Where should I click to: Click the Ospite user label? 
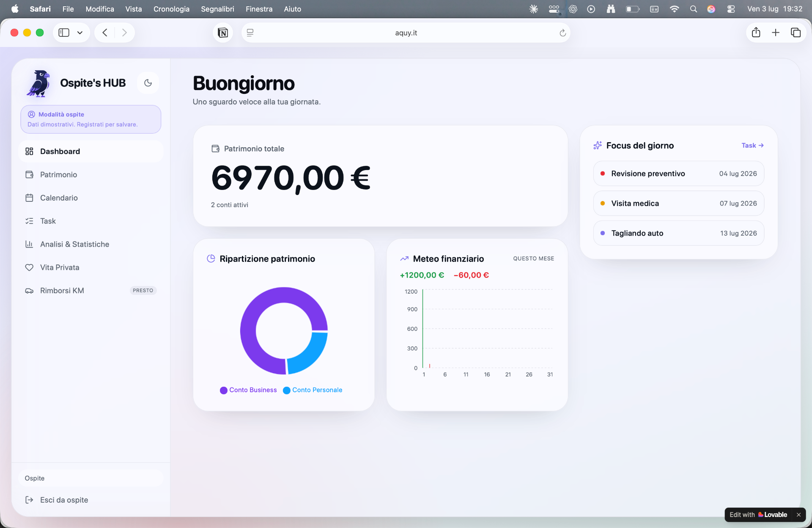click(x=35, y=478)
